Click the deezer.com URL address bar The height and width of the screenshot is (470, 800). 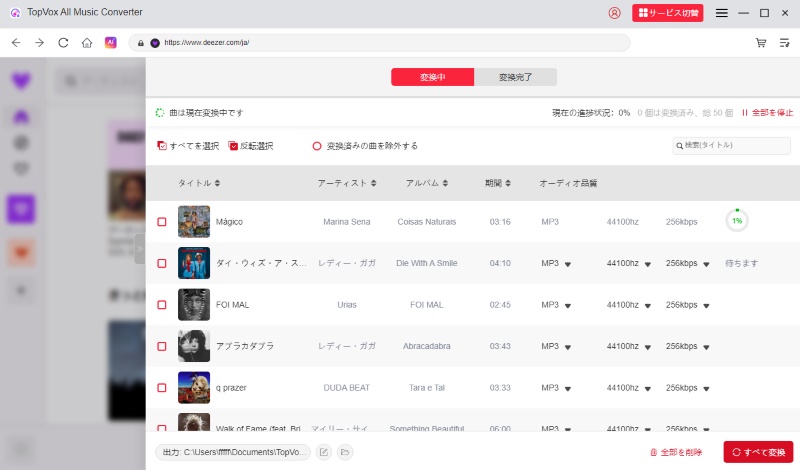pos(379,43)
